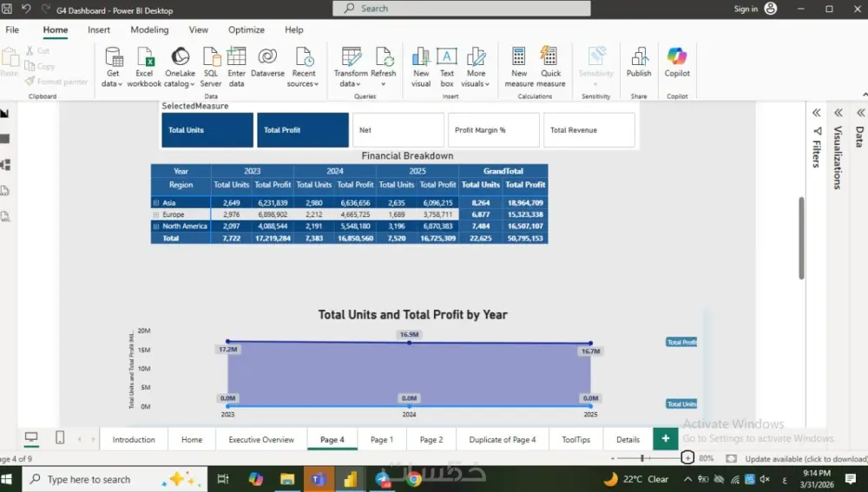This screenshot has width=868, height=492.
Task: Click the Save icon in title bar
Action: pyautogui.click(x=7, y=9)
